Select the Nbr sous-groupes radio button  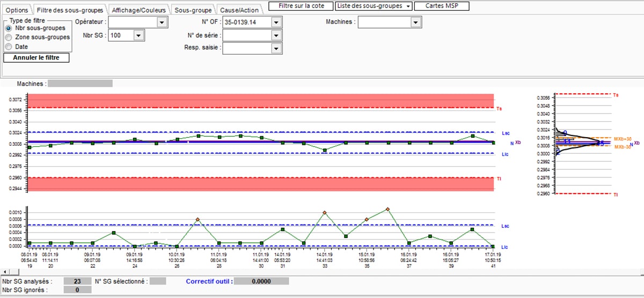pyautogui.click(x=9, y=28)
